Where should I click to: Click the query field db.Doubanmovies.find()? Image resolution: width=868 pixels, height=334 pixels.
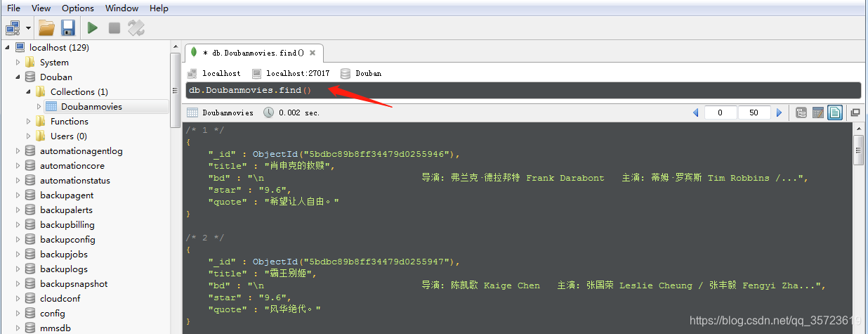point(523,91)
